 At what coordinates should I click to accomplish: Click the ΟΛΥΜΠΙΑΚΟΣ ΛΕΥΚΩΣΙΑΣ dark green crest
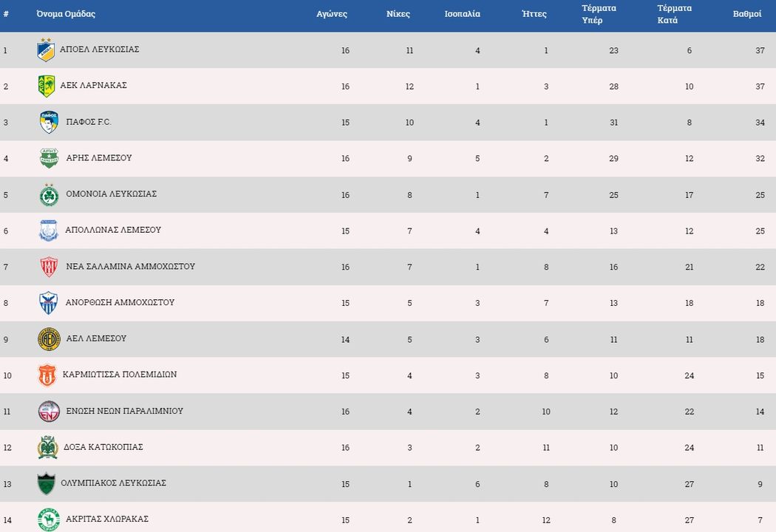pos(46,483)
